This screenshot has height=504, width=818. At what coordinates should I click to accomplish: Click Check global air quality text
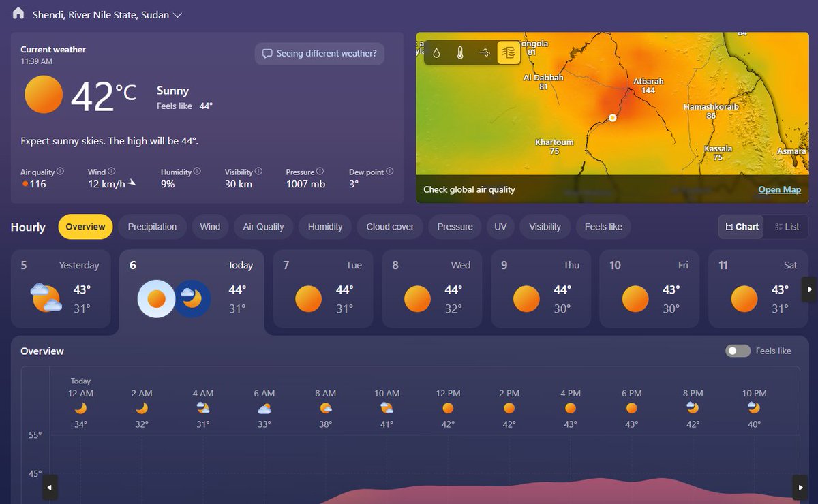[469, 189]
